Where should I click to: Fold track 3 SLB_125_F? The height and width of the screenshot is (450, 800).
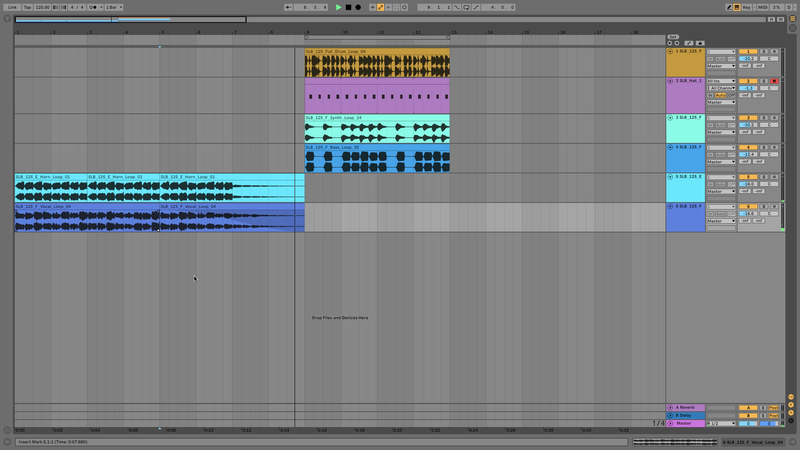tap(670, 117)
